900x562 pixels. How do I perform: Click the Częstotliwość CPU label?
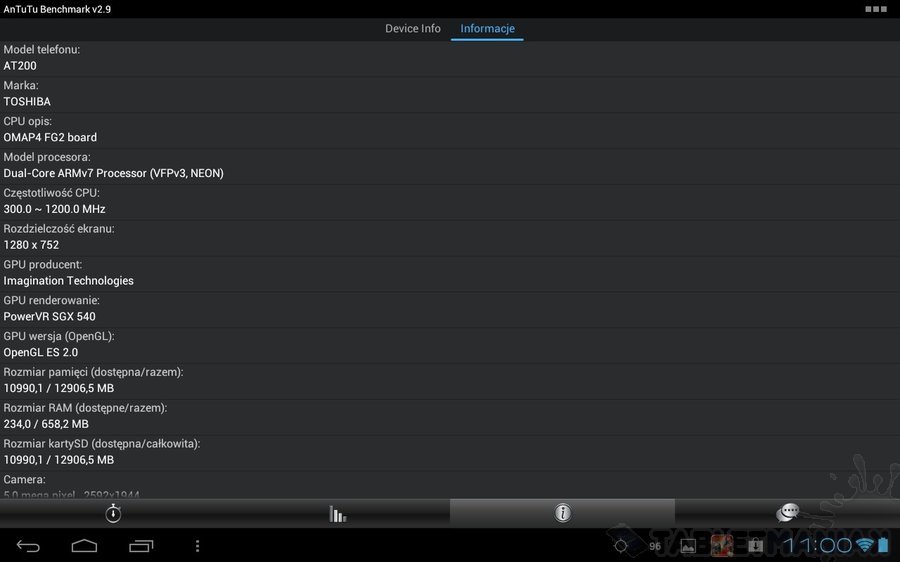pos(52,193)
